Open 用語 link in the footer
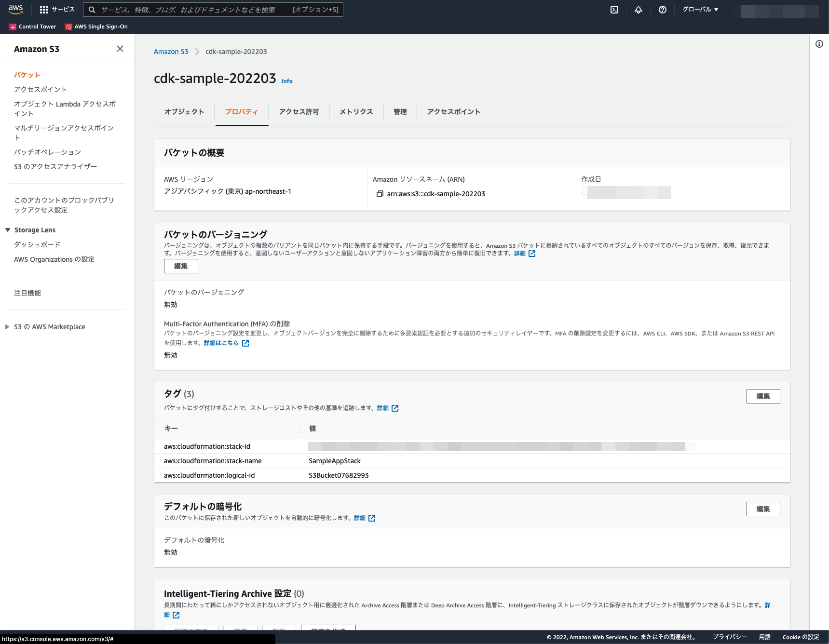The height and width of the screenshot is (644, 829). (x=764, y=637)
